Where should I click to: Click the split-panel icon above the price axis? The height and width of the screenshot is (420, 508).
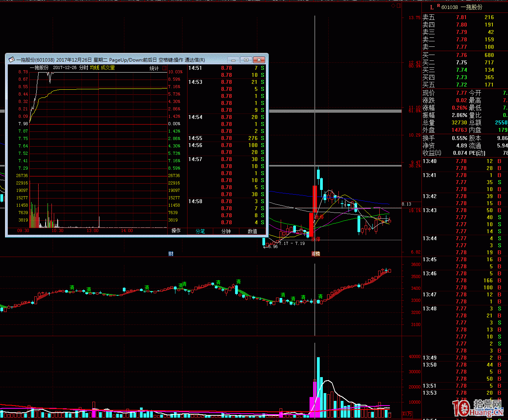399,6
